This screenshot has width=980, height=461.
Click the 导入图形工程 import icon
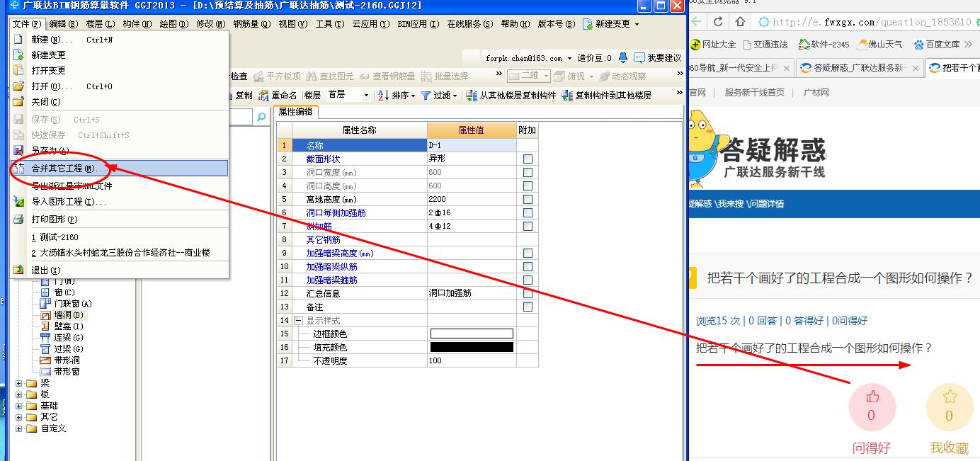(x=19, y=202)
